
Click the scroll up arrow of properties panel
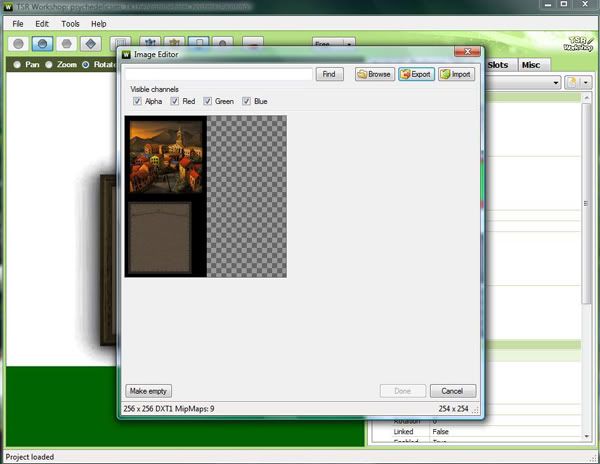[586, 98]
